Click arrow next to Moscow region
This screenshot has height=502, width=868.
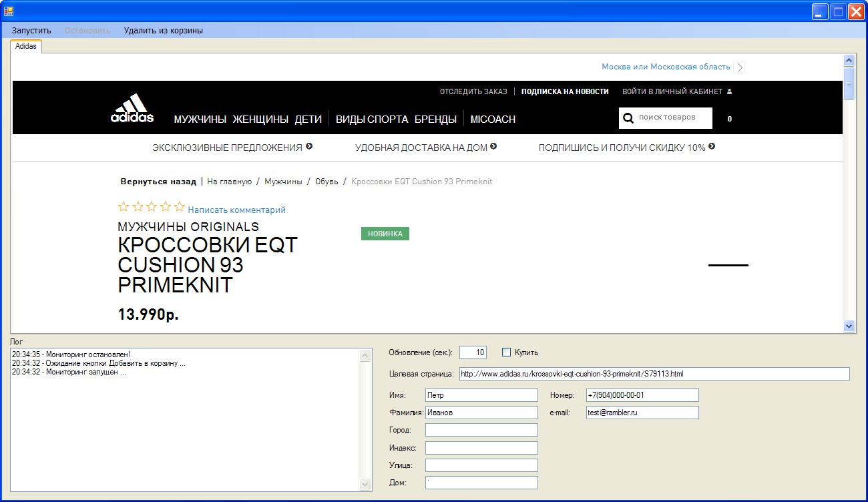tap(739, 67)
